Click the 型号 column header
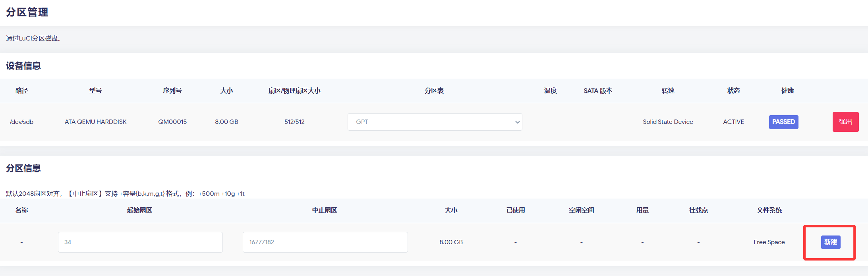 click(95, 91)
